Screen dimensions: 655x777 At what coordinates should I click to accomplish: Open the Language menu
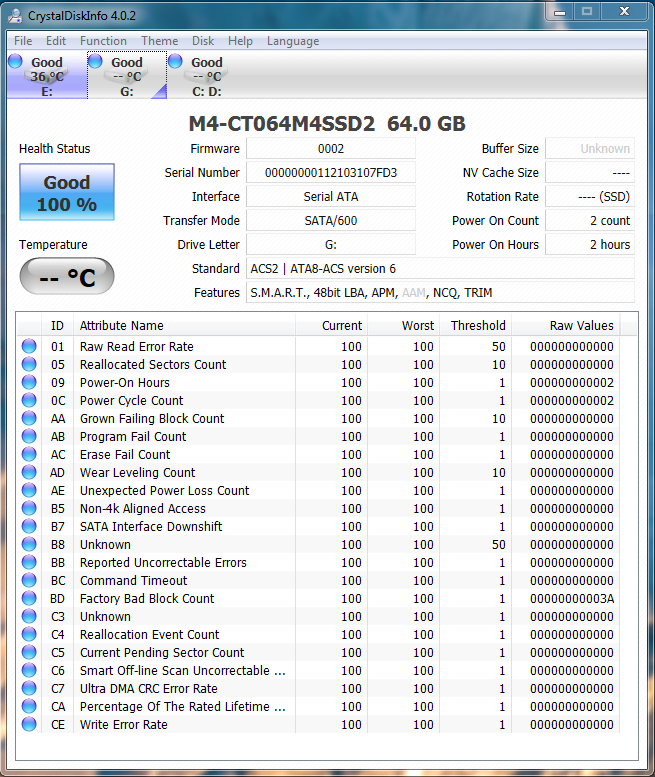pos(293,41)
